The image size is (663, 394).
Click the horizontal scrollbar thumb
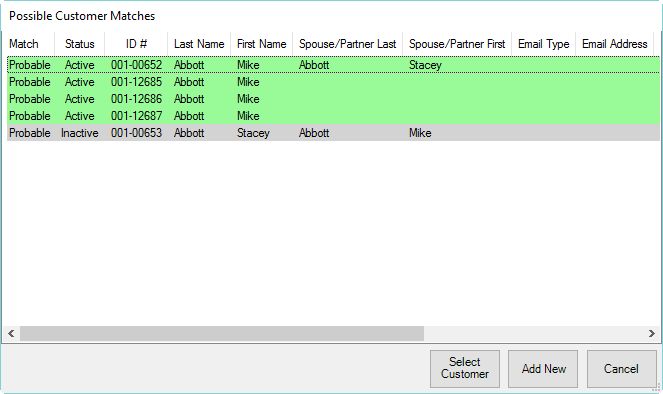click(x=222, y=334)
